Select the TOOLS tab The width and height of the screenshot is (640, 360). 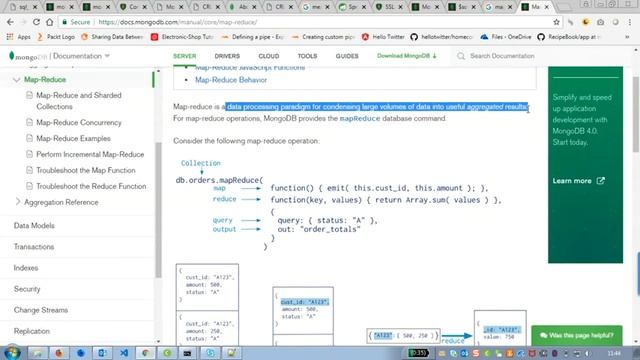pos(307,56)
